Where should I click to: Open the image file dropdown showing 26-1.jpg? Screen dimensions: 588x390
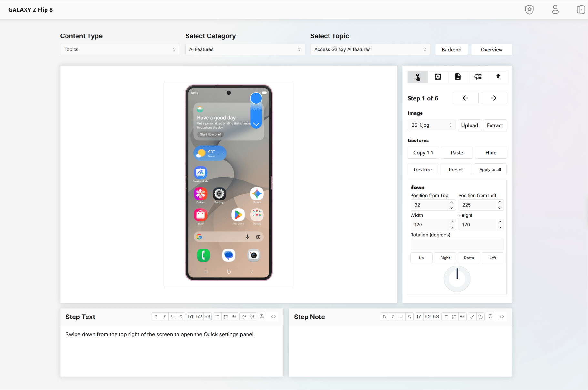tap(432, 125)
